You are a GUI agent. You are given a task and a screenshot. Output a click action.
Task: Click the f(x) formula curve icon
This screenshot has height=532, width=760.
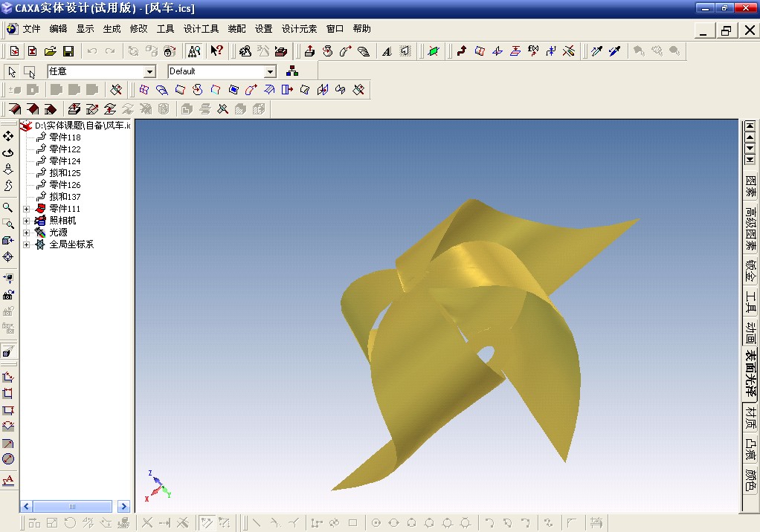(x=533, y=51)
